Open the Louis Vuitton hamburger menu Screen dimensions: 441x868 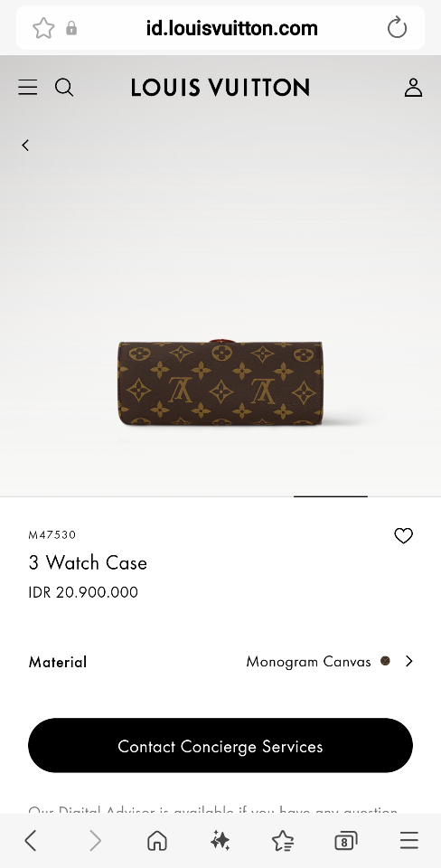pos(28,88)
